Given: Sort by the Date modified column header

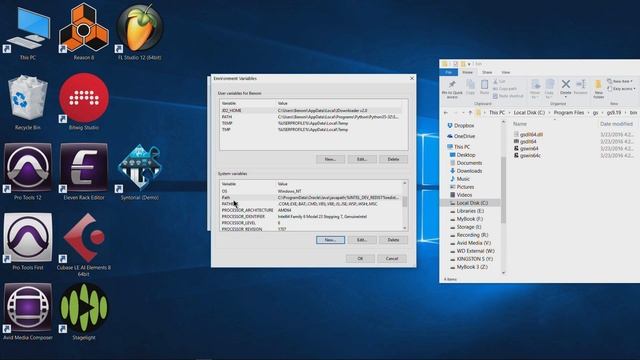Looking at the screenshot, I should pos(616,124).
